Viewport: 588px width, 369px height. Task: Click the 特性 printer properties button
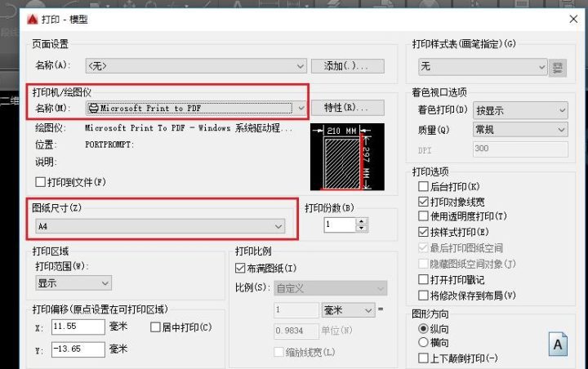click(347, 108)
